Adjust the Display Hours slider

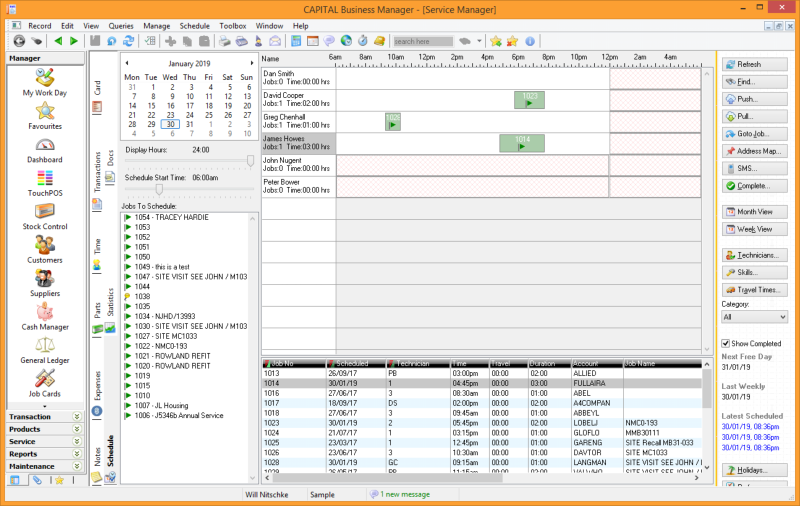pos(250,161)
